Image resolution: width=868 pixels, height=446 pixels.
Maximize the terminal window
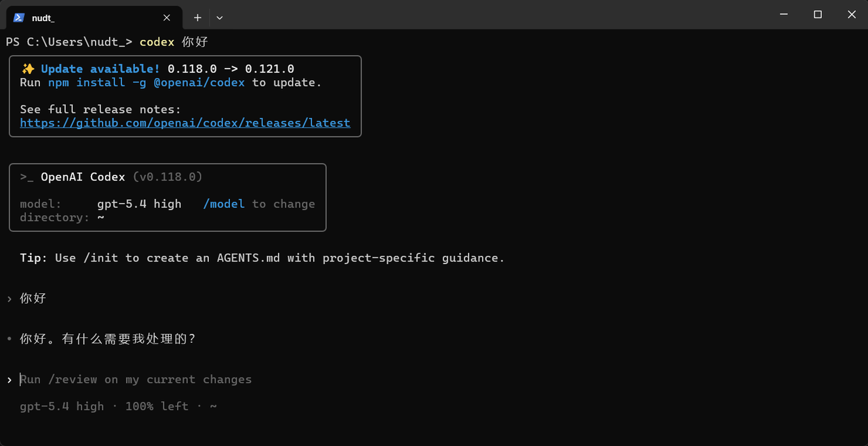tap(818, 14)
